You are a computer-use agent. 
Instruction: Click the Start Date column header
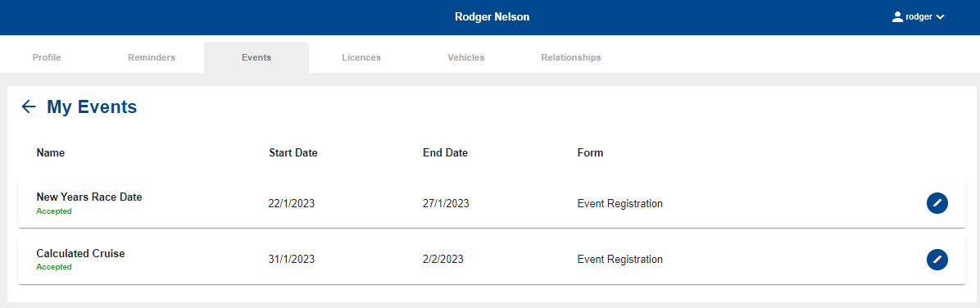click(293, 152)
